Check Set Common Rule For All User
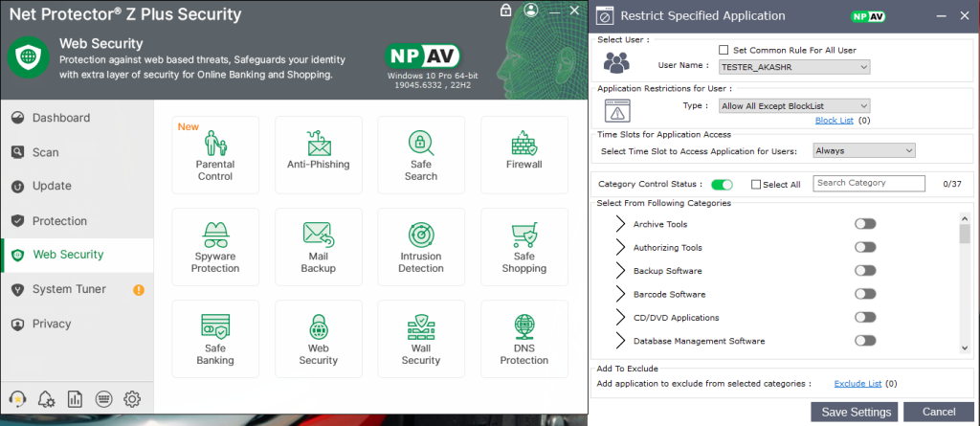This screenshot has height=426, width=980. 724,50
